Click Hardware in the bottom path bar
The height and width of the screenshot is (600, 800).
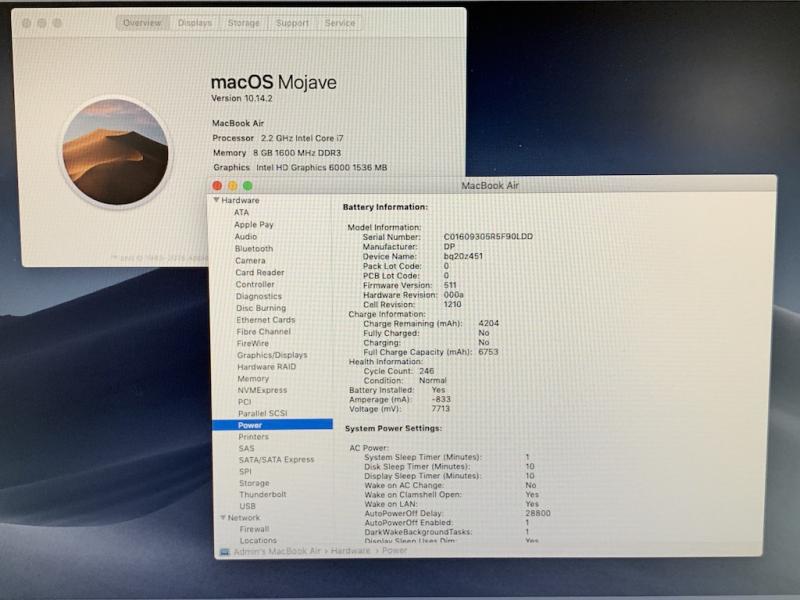pyautogui.click(x=351, y=551)
